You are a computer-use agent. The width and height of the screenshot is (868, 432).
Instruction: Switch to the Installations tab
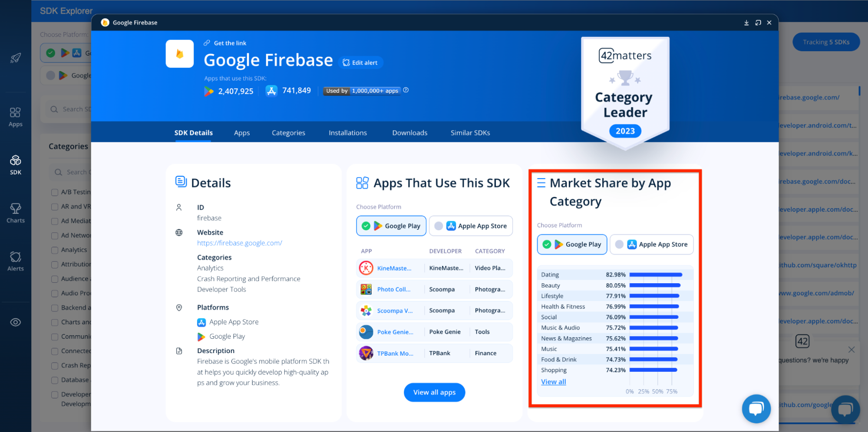(x=348, y=133)
